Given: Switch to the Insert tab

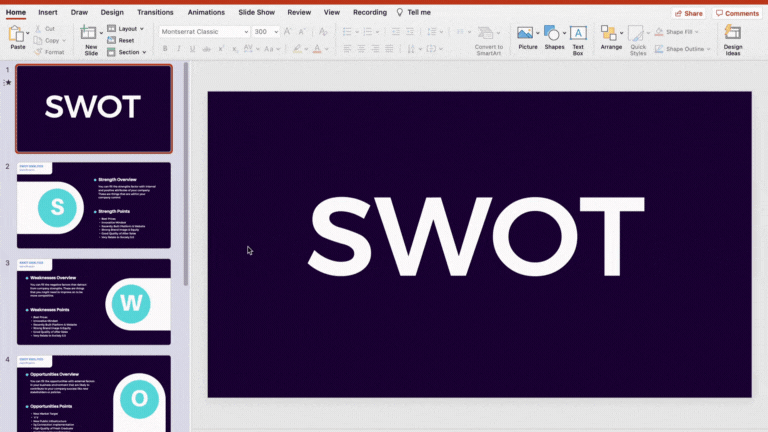Looking at the screenshot, I should [48, 12].
